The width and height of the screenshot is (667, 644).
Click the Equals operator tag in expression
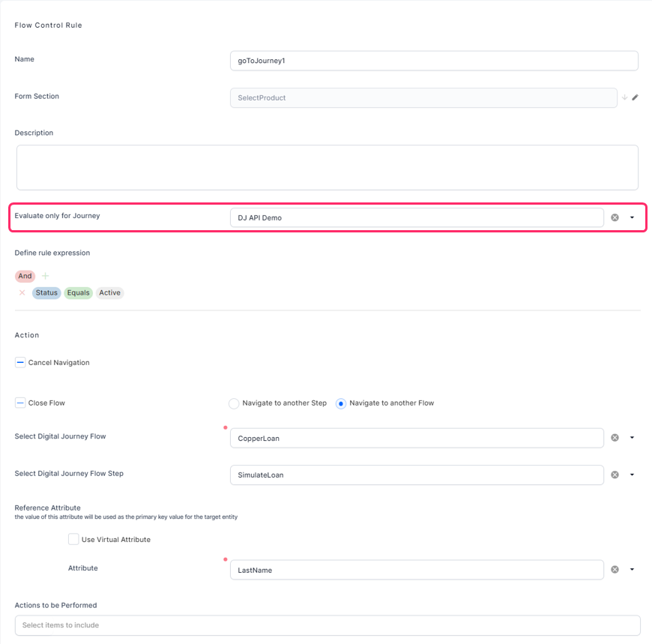coord(78,293)
